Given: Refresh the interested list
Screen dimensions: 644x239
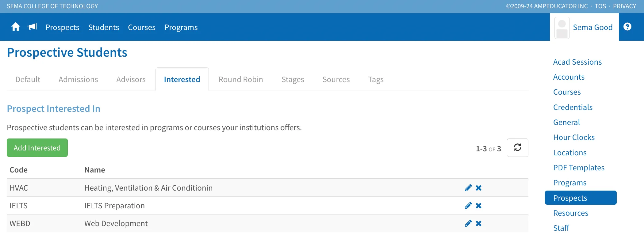Looking at the screenshot, I should pos(517,148).
